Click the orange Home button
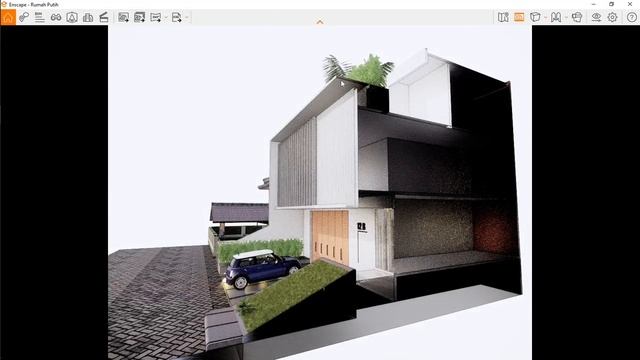 [x=8, y=17]
